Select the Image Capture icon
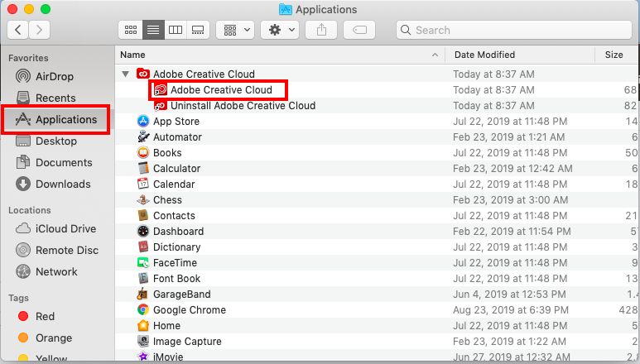Viewport: 640px width, 364px height. (x=143, y=341)
